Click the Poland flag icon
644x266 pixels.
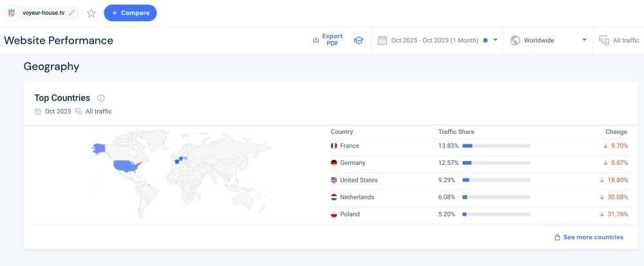pyautogui.click(x=334, y=214)
